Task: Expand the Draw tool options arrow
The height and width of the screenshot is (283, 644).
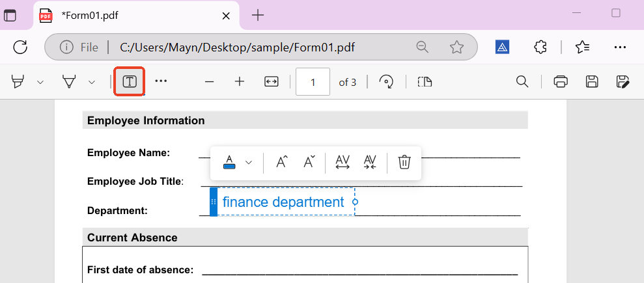Action: 91,82
